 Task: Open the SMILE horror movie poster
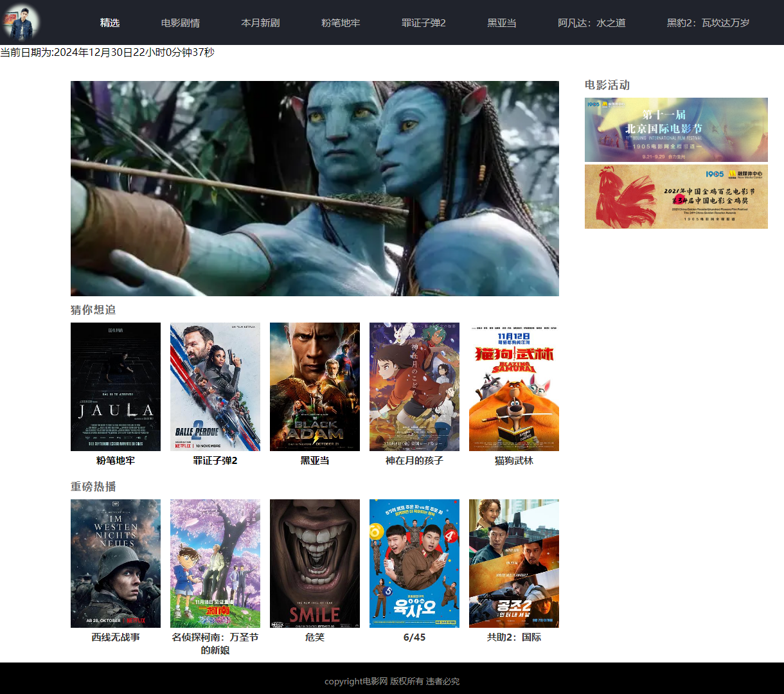(315, 564)
